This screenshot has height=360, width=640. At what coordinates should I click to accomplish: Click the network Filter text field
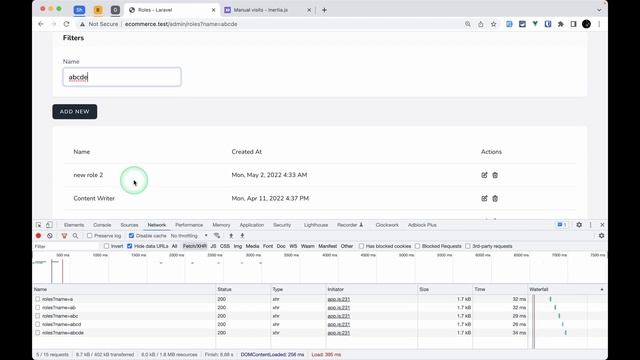click(66, 246)
